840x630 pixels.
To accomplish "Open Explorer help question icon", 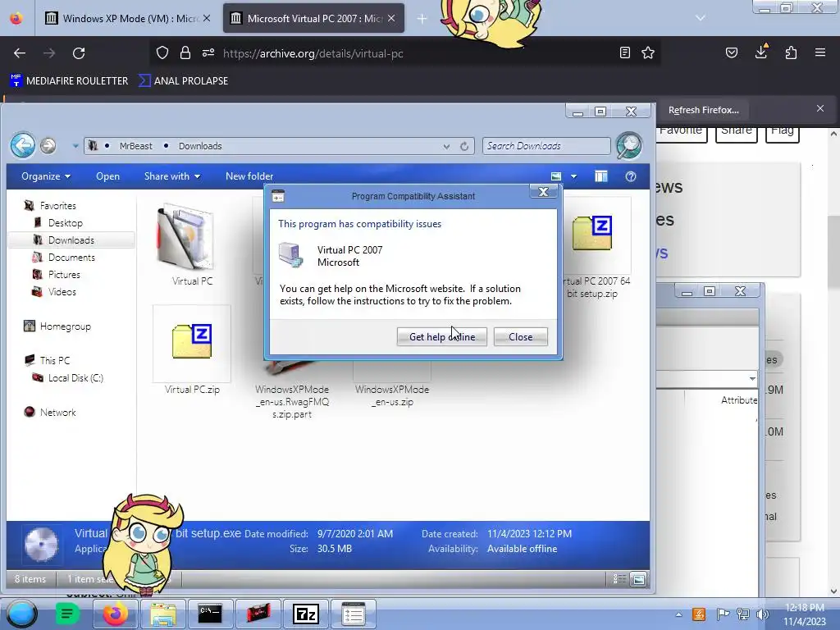I will coord(631,176).
